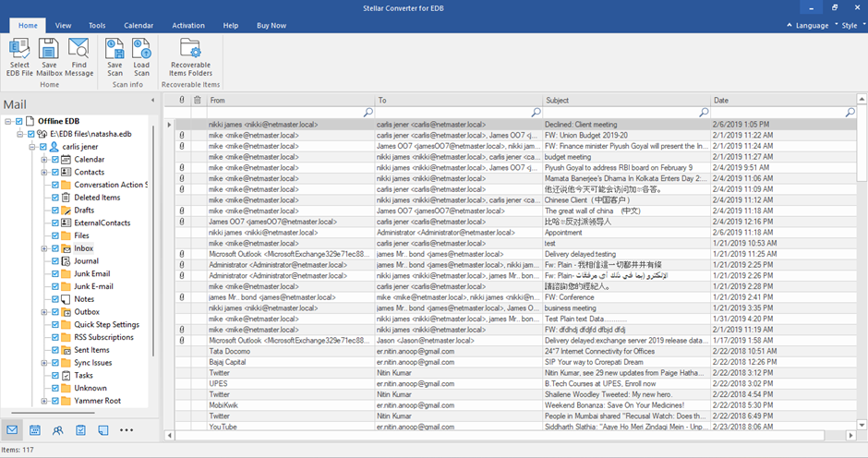Screen dimensions: 868x458
Task: Switch to Tasks view icon at bottom
Action: (80, 429)
